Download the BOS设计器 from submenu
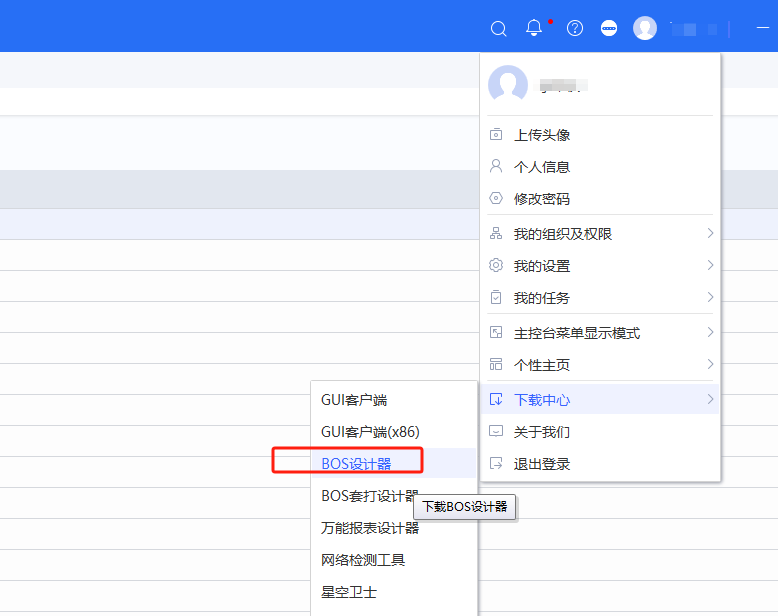The height and width of the screenshot is (616, 778). [356, 464]
